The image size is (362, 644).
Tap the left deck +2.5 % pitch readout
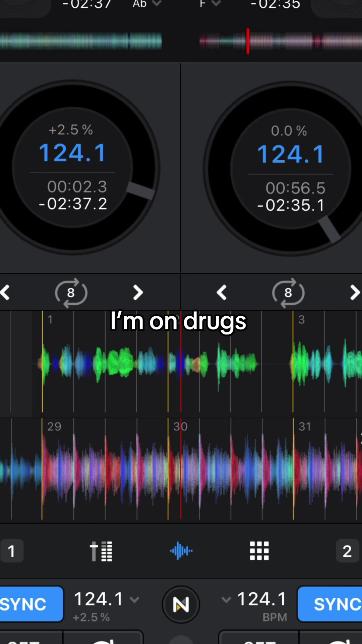click(x=71, y=130)
